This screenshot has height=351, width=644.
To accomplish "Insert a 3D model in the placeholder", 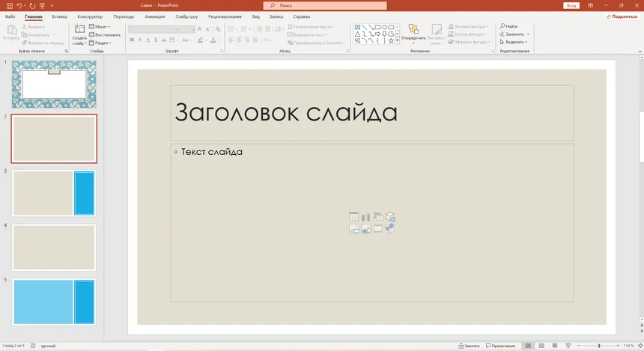I will tap(390, 217).
